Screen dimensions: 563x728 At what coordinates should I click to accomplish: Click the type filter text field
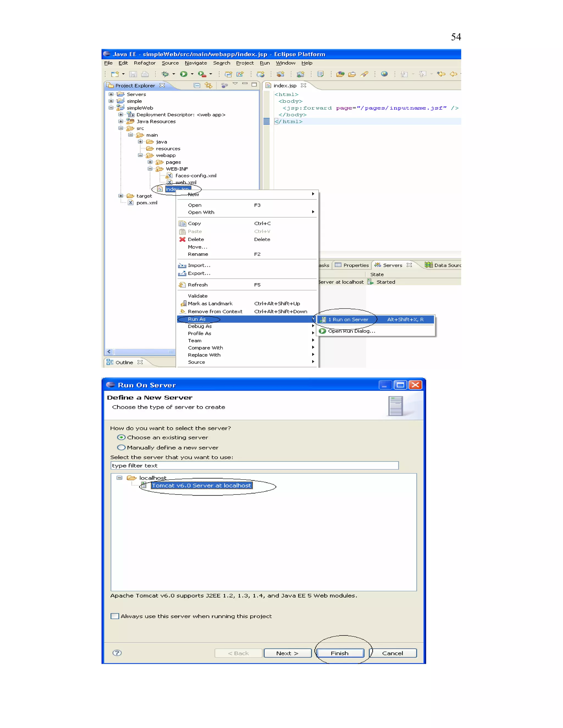coord(255,466)
